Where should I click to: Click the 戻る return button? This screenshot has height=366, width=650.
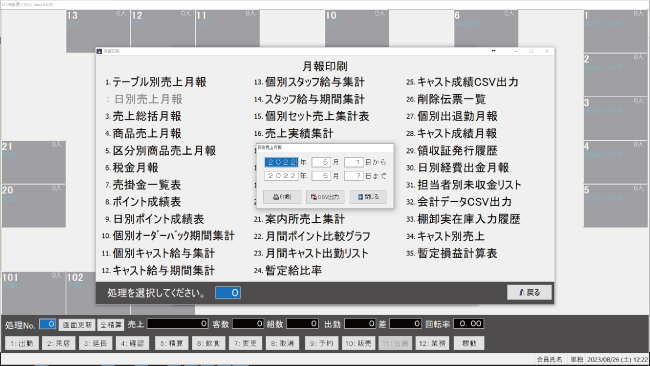point(529,293)
